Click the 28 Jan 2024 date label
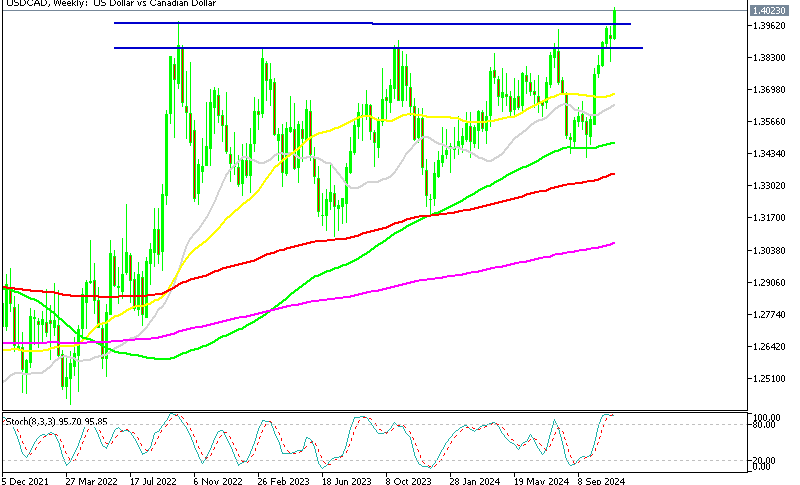The height and width of the screenshot is (485, 800). click(474, 480)
